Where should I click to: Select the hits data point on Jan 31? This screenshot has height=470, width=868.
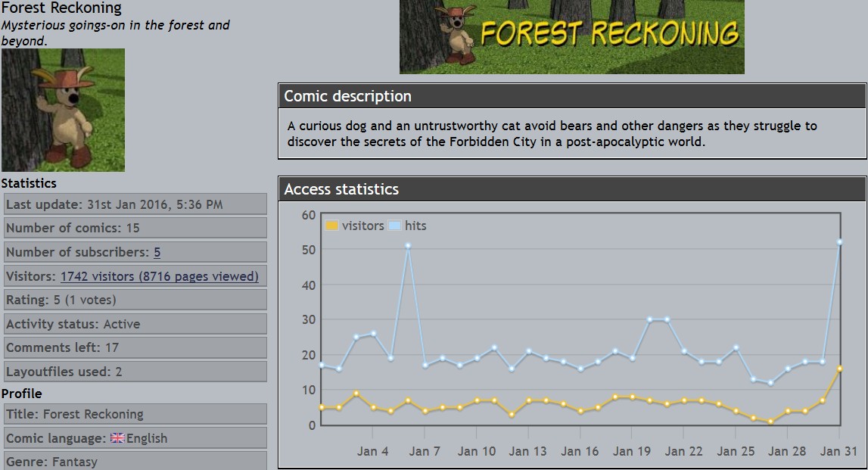pyautogui.click(x=839, y=242)
